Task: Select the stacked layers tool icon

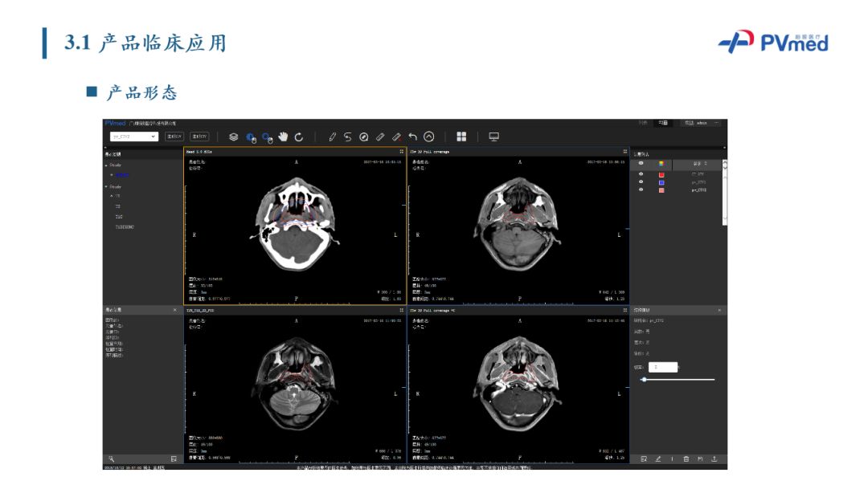Action: coord(234,137)
